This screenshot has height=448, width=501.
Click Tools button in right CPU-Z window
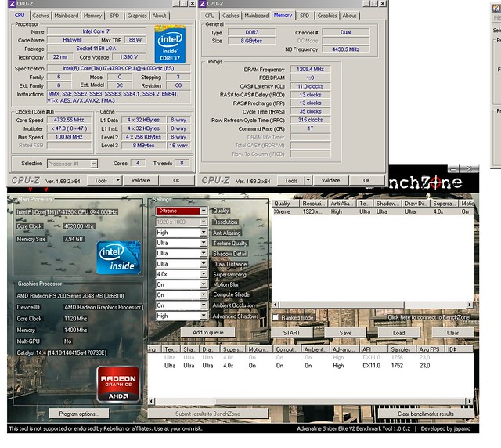tap(291, 180)
